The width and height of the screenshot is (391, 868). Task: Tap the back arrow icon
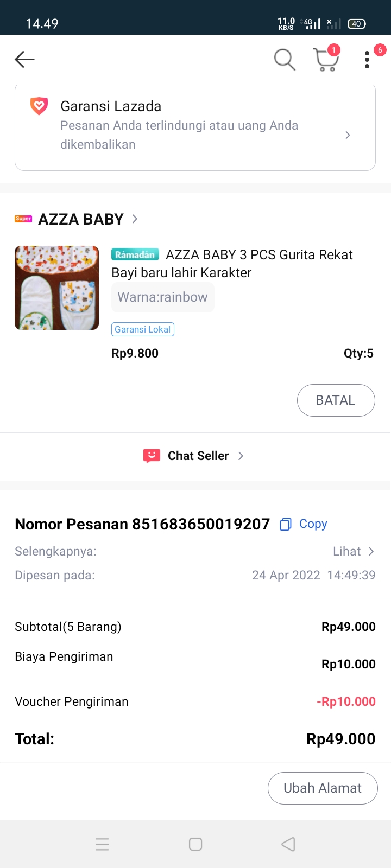(24, 59)
